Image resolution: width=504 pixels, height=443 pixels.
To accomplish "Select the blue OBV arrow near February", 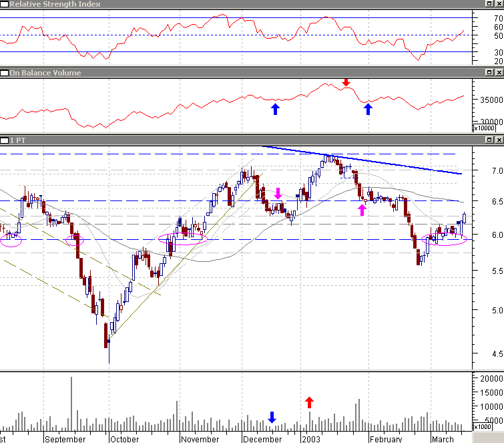I will [368, 109].
